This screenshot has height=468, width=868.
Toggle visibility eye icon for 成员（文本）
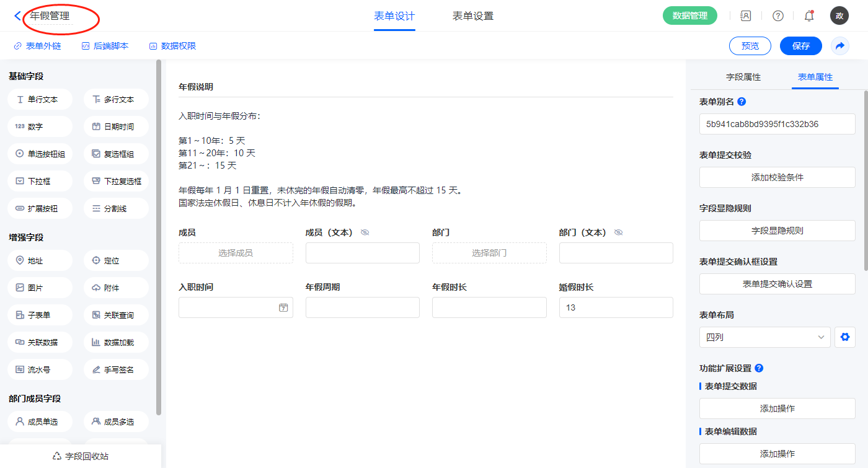coord(365,232)
